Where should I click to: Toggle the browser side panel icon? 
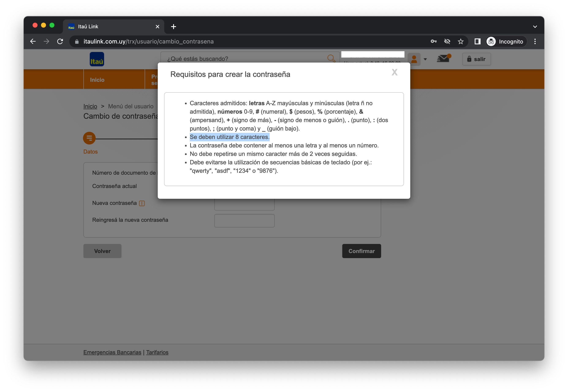477,42
